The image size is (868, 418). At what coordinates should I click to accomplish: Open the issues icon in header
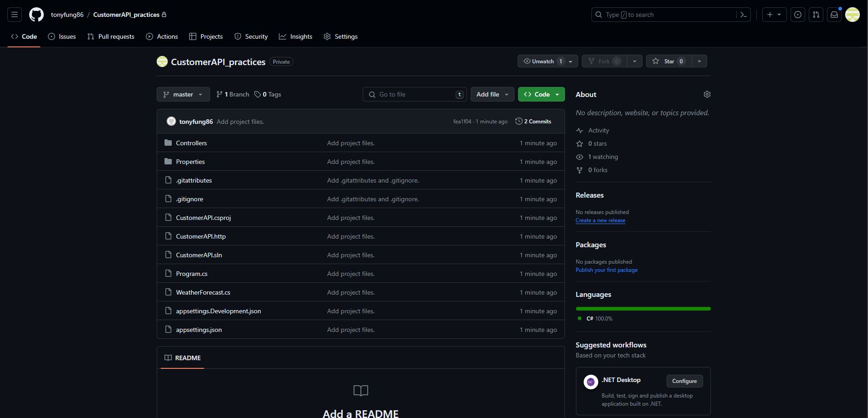(797, 15)
